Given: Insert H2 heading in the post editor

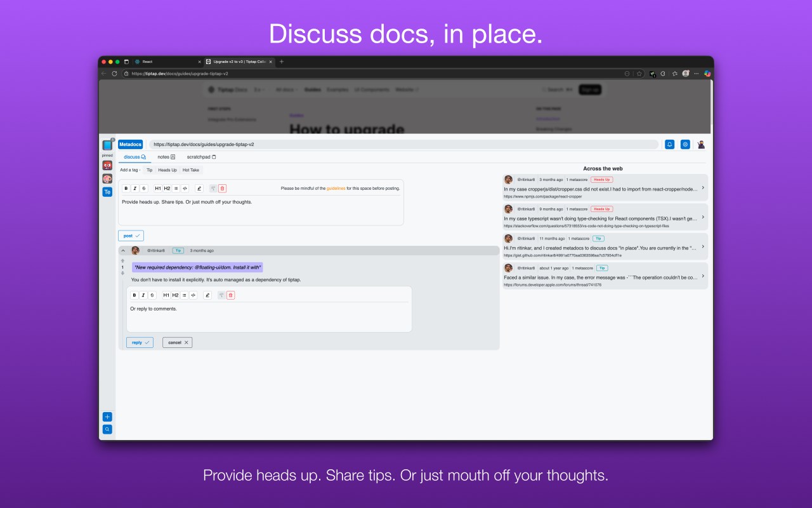Looking at the screenshot, I should (x=167, y=189).
